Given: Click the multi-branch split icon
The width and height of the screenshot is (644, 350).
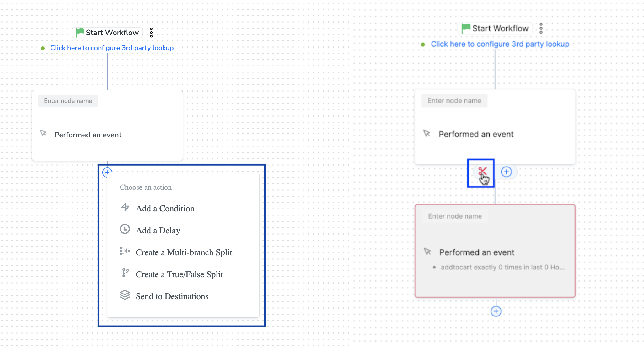Looking at the screenshot, I should click(125, 251).
